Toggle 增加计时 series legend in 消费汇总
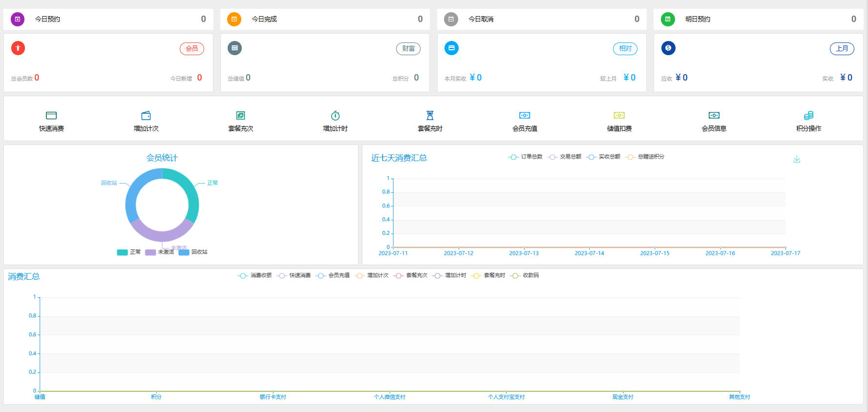868x412 pixels. coord(449,275)
